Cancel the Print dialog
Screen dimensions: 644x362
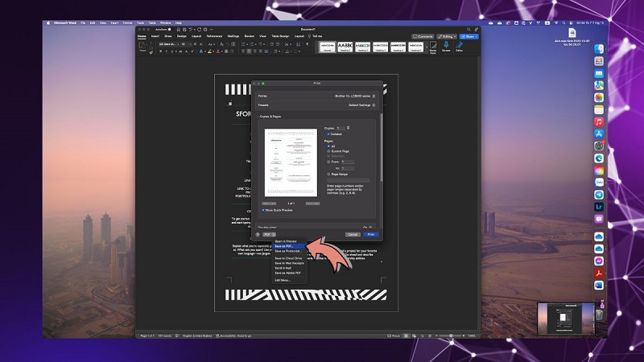353,234
